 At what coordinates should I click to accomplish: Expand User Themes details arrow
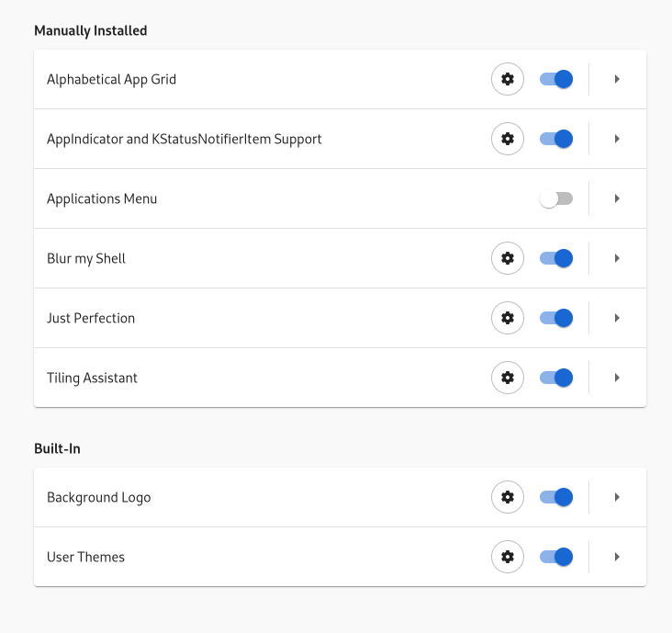click(x=617, y=557)
